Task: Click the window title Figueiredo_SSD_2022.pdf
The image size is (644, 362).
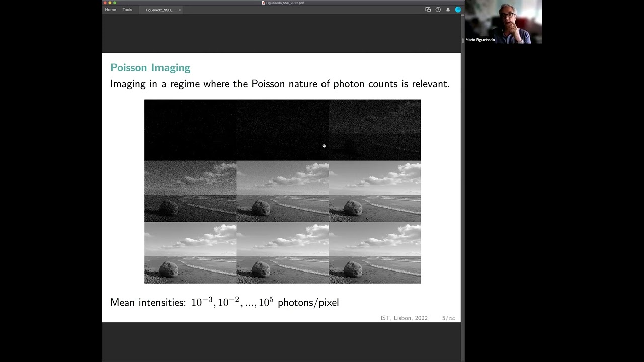Action: (x=285, y=3)
